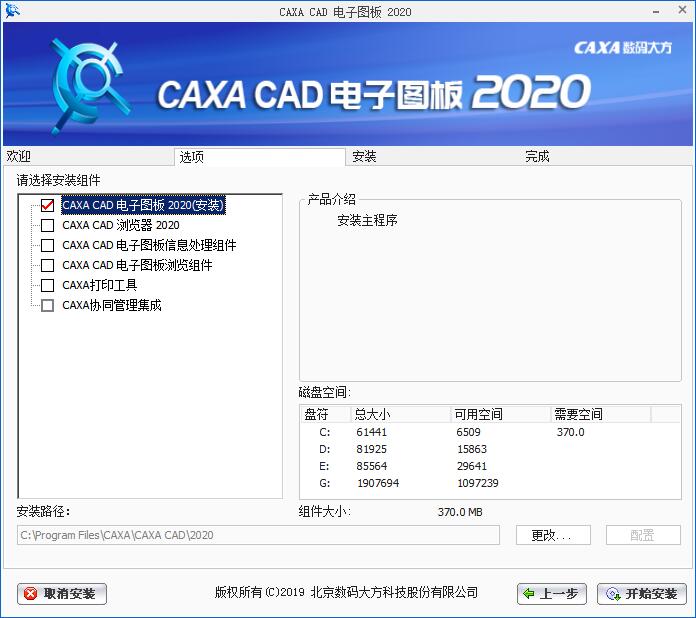696x618 pixels.
Task: Select the C: drive row
Action: [490, 432]
